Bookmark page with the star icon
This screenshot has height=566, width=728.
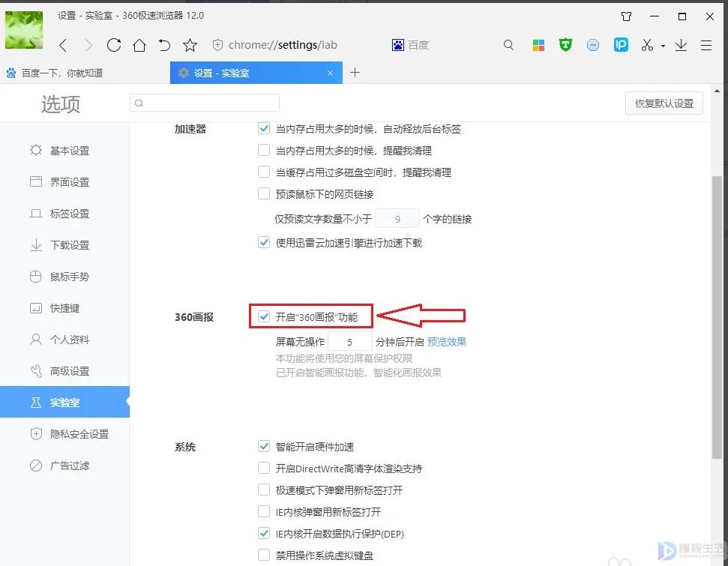point(190,45)
